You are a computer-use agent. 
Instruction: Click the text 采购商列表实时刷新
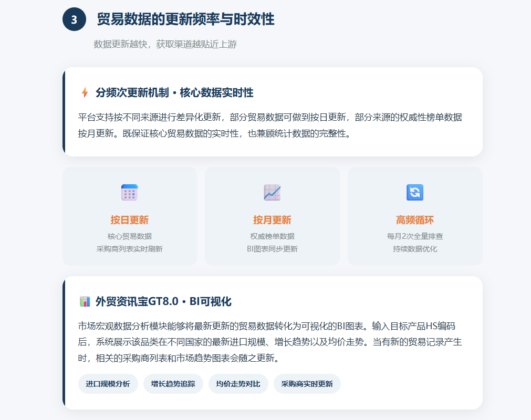click(130, 249)
